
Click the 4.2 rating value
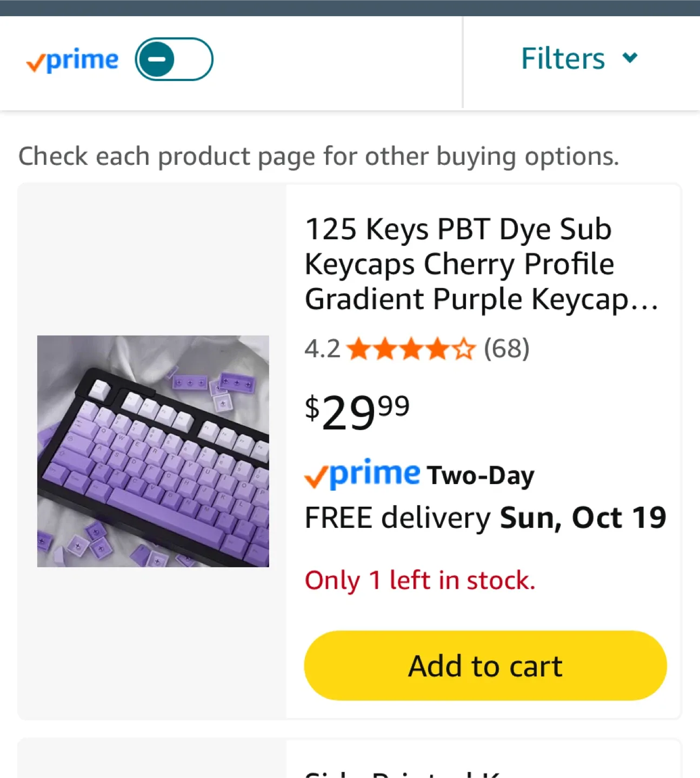point(321,349)
